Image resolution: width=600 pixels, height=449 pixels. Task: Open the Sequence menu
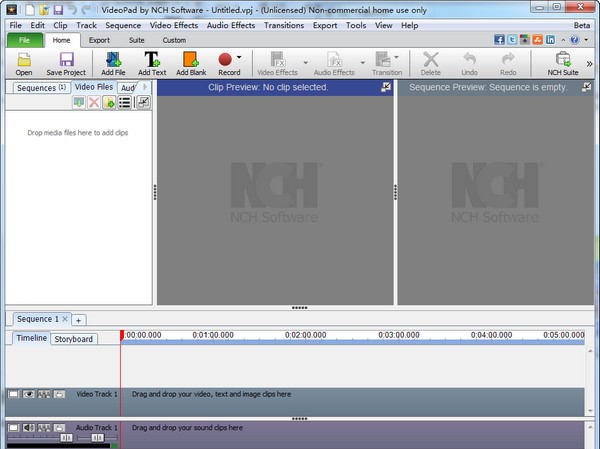point(123,25)
